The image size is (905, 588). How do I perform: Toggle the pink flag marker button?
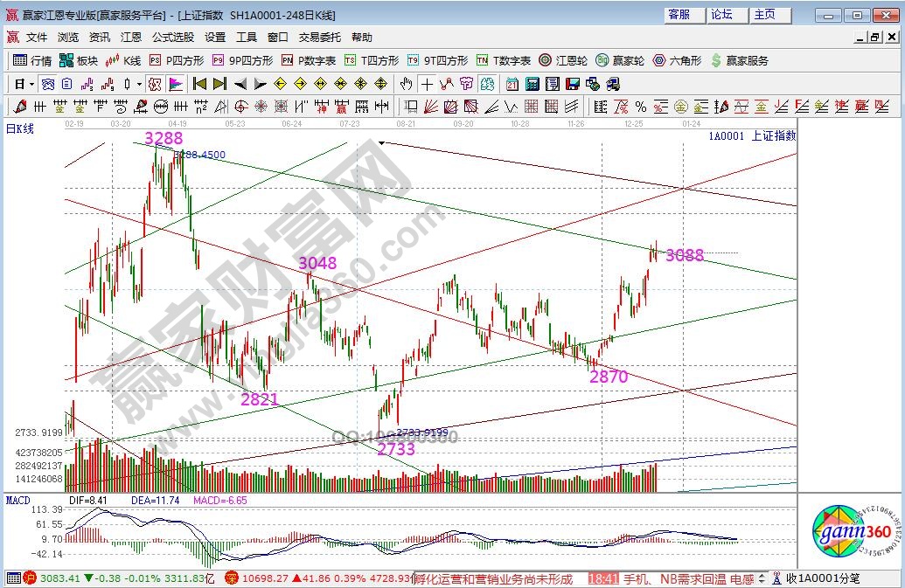pyautogui.click(x=175, y=84)
